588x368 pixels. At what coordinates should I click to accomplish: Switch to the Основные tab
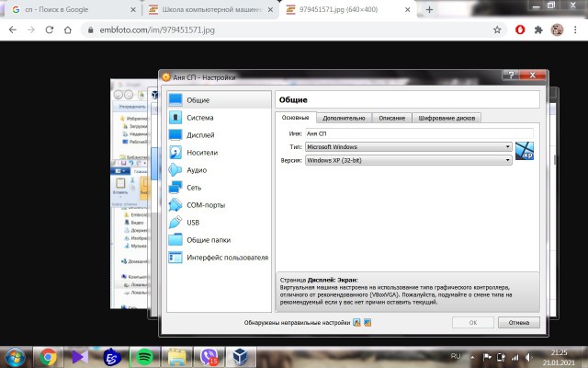(296, 118)
